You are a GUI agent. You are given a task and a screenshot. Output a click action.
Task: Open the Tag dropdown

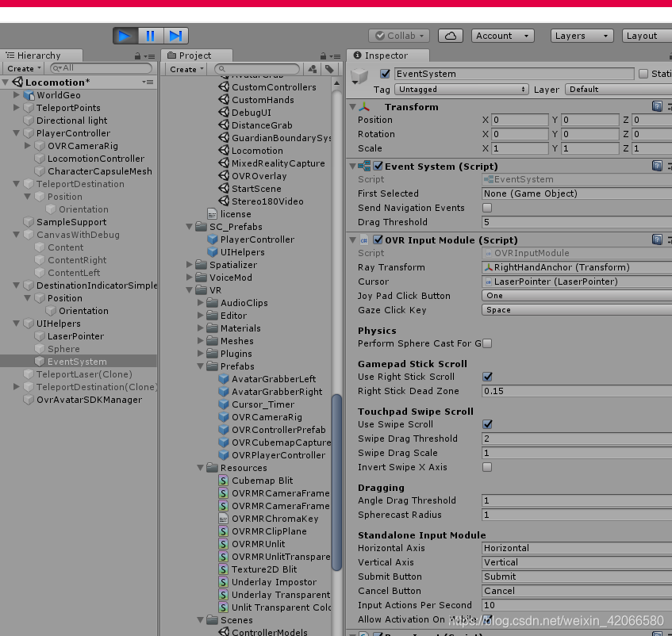[x=461, y=90]
